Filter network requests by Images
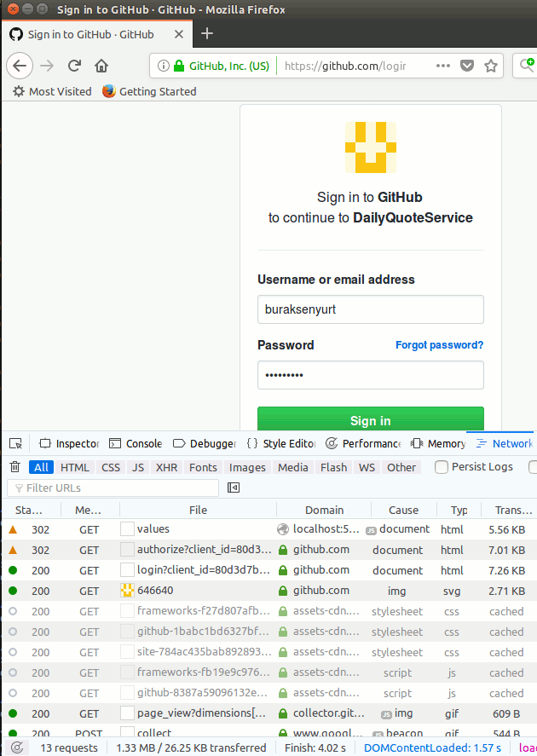 point(247,467)
